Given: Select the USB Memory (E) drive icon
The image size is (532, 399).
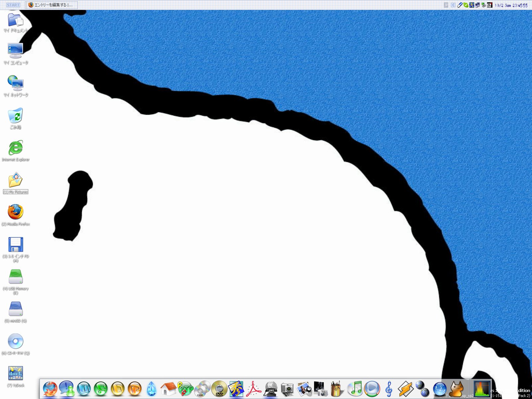Looking at the screenshot, I should click(15, 277).
